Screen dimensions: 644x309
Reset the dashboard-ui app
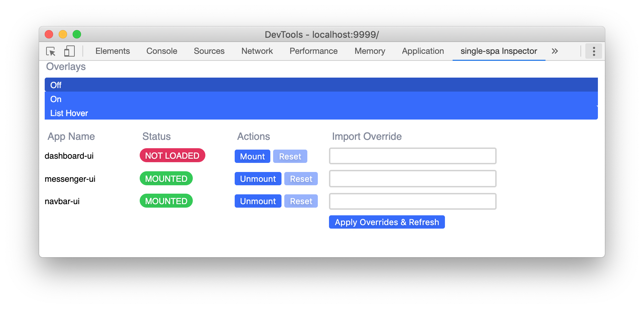click(x=290, y=156)
